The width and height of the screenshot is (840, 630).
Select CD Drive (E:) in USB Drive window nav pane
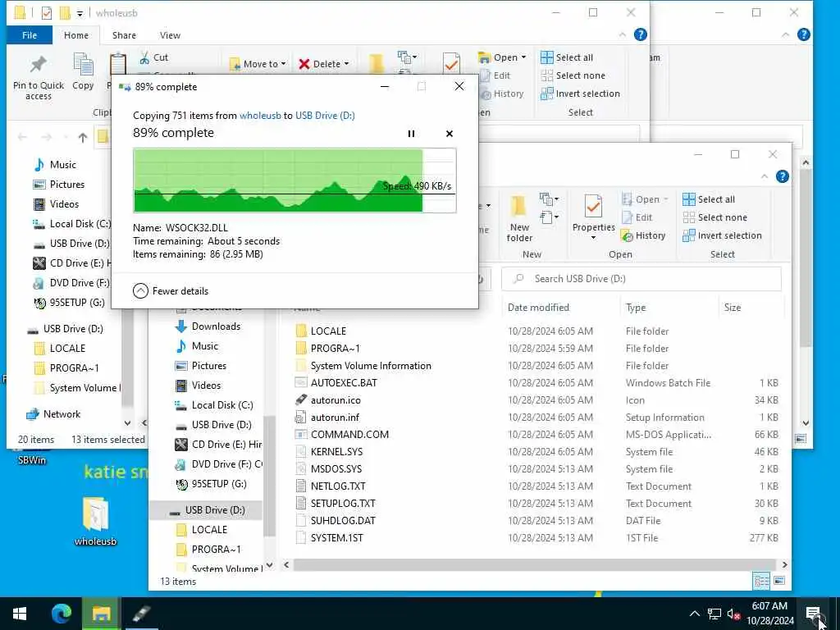click(218, 445)
